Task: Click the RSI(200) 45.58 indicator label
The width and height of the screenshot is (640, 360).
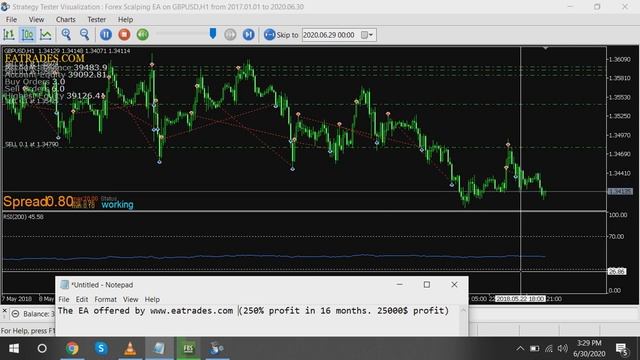Action: point(23,217)
